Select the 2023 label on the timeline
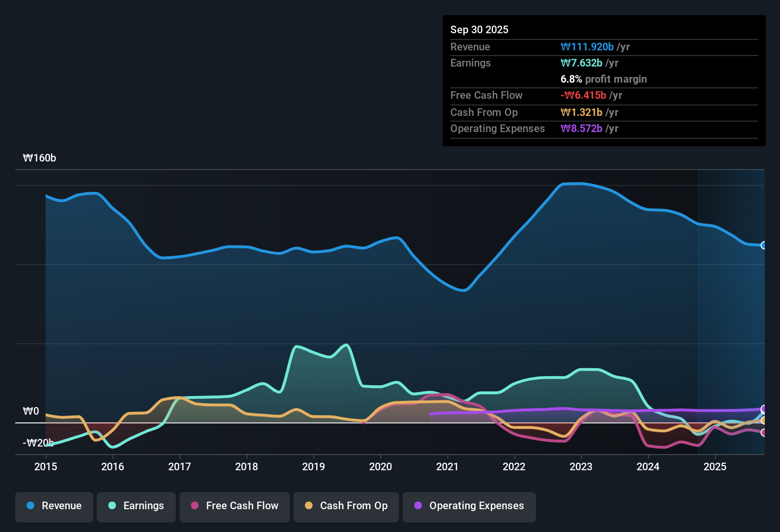This screenshot has height=532, width=780. click(581, 467)
